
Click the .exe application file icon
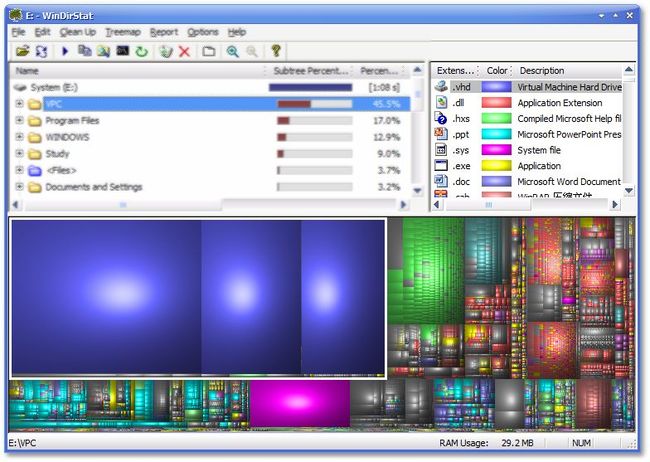441,165
